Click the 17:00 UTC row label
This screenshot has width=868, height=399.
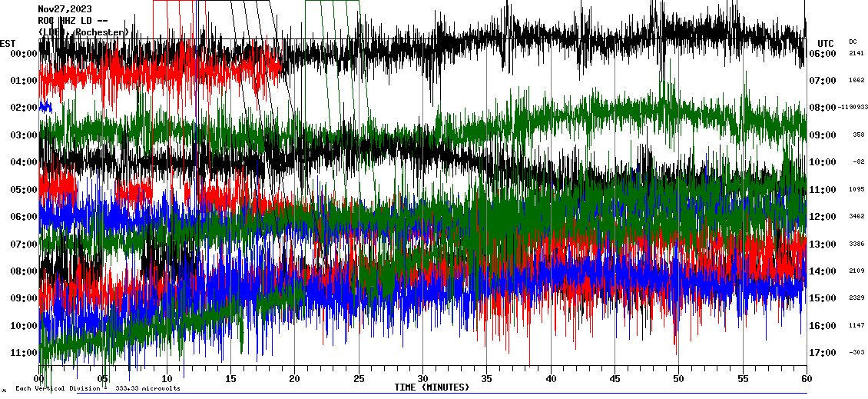pos(824,353)
